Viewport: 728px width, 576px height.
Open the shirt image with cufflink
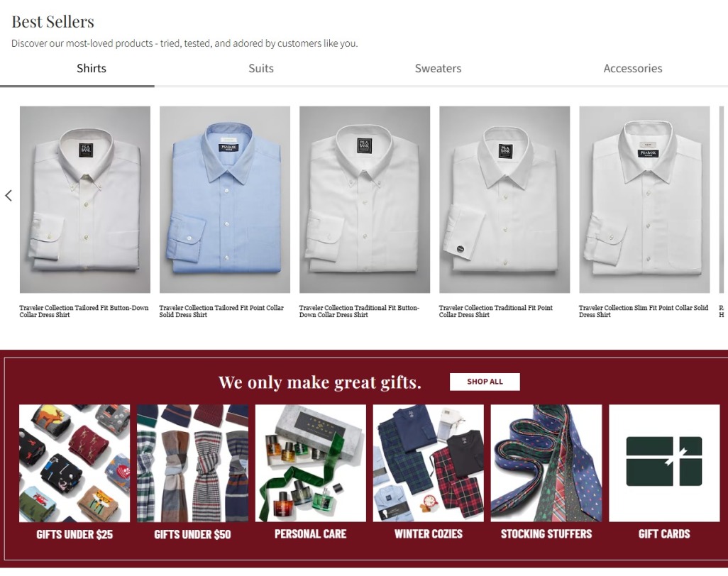tap(504, 199)
